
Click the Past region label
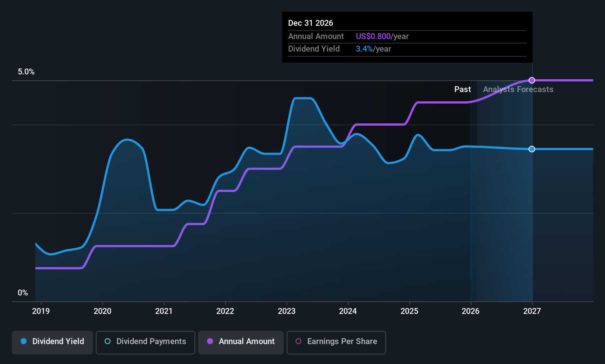(x=462, y=90)
